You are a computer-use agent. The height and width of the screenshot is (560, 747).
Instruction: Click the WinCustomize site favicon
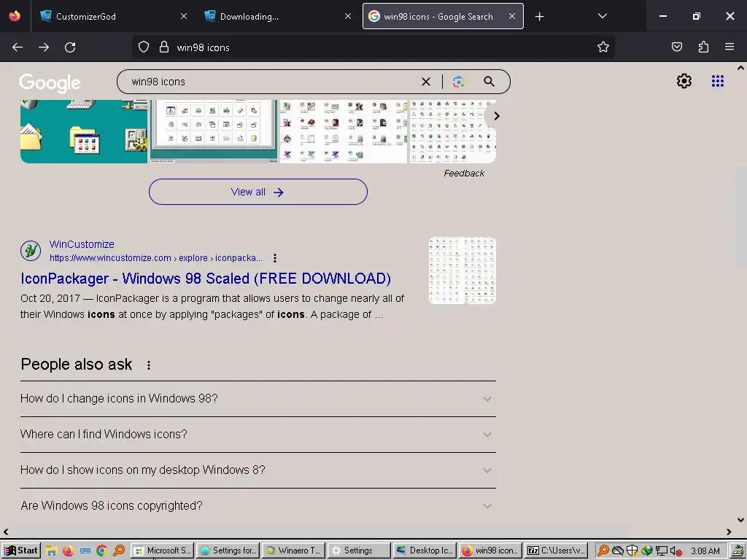point(31,251)
